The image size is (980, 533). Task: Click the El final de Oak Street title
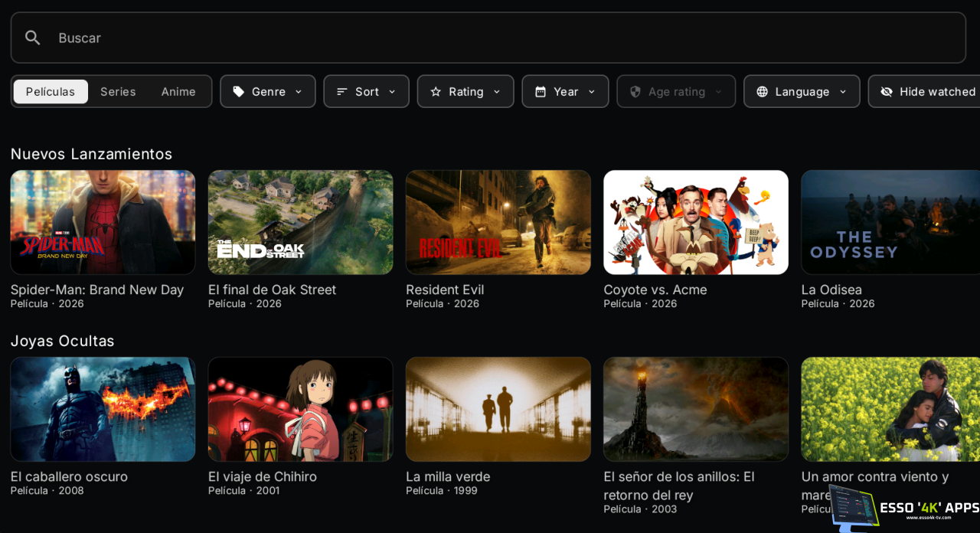(x=272, y=289)
